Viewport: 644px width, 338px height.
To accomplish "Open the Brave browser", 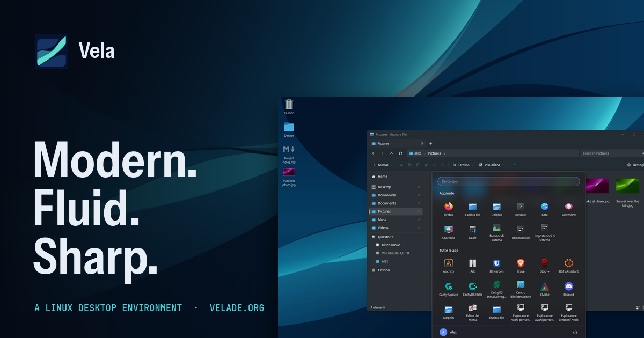I will (x=521, y=266).
